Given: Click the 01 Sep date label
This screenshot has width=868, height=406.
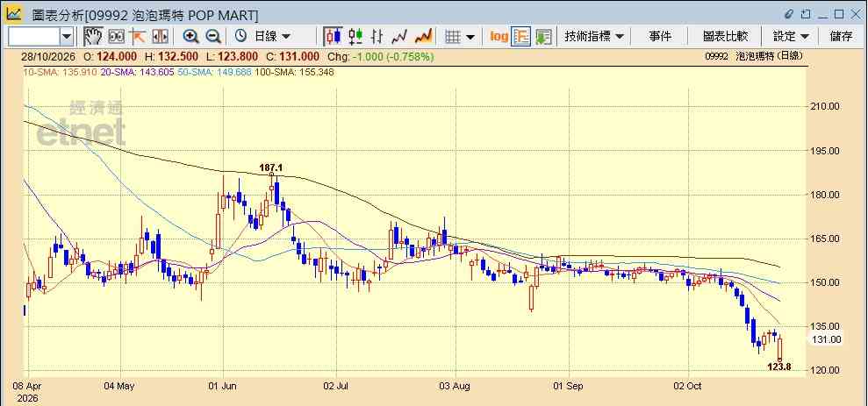Looking at the screenshot, I should (x=569, y=386).
